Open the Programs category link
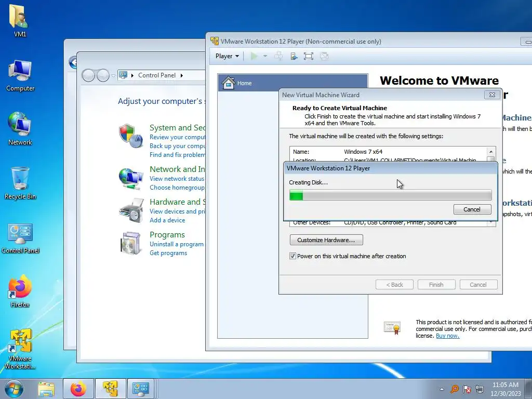532x399 pixels. coord(167,234)
